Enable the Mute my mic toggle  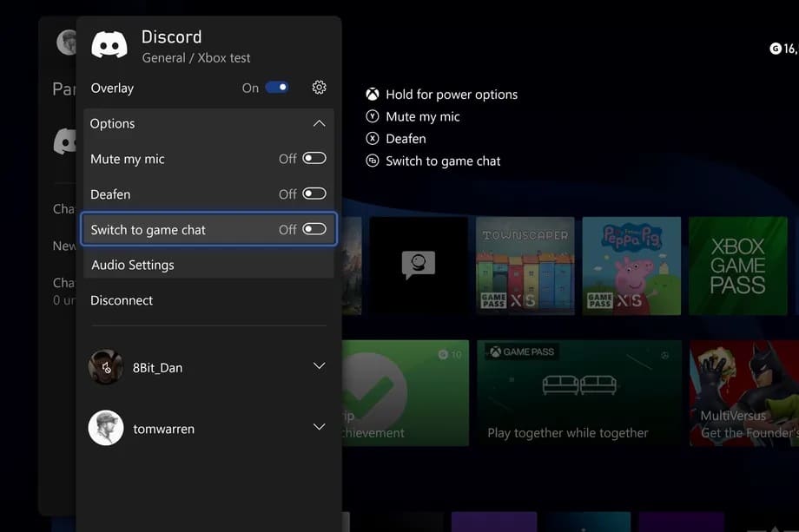pos(314,159)
